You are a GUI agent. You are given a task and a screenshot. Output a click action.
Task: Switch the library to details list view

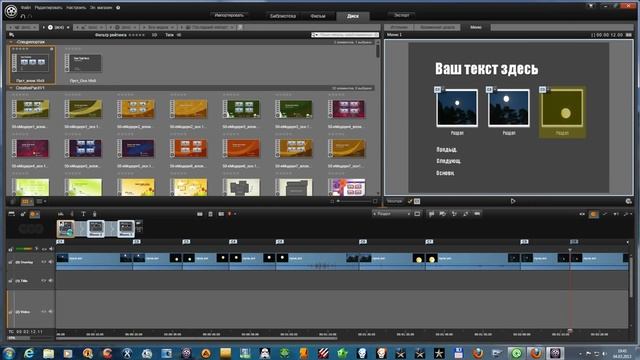(x=39, y=201)
